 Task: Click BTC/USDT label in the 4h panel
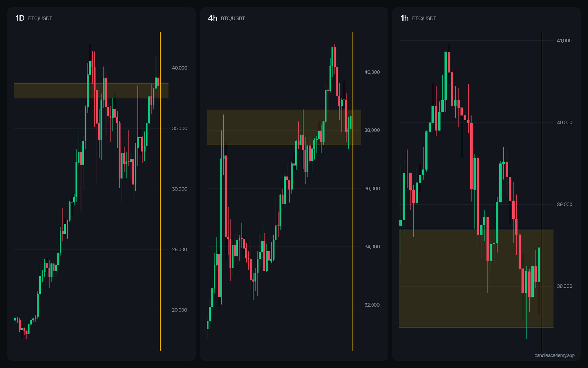coord(233,18)
